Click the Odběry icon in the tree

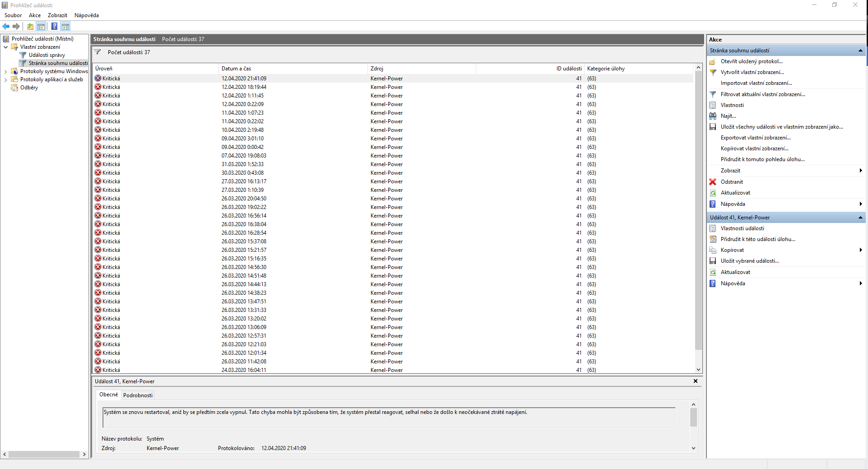click(14, 88)
